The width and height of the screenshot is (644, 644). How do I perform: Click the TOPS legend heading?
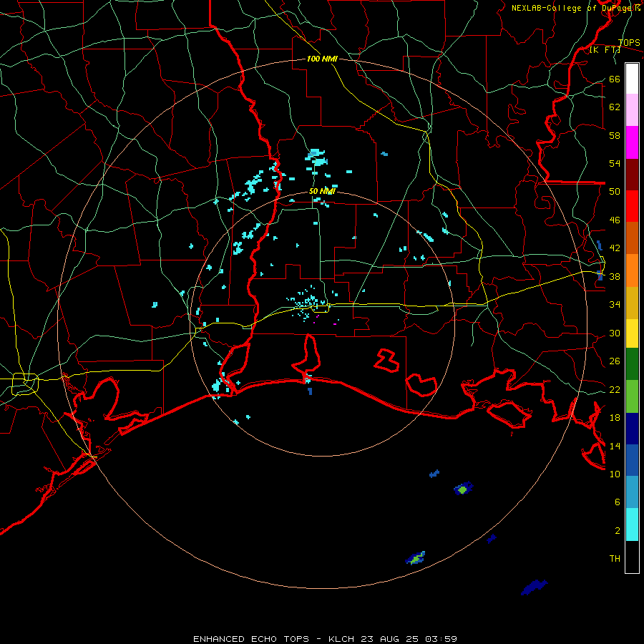pos(629,43)
